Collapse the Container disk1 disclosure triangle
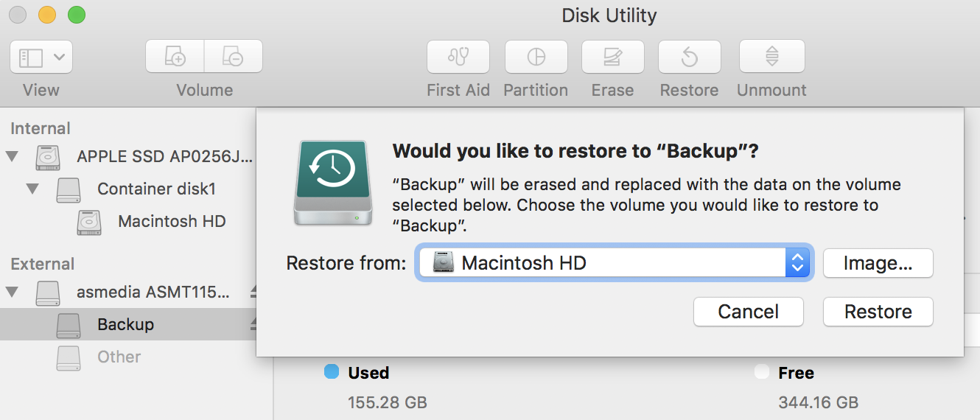Screen dimensions: 980x420 click(32, 189)
